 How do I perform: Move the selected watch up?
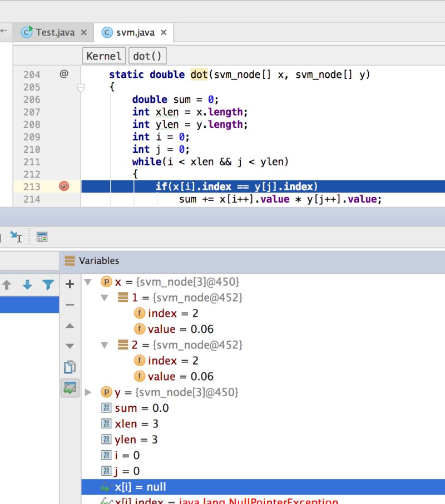pyautogui.click(x=70, y=325)
